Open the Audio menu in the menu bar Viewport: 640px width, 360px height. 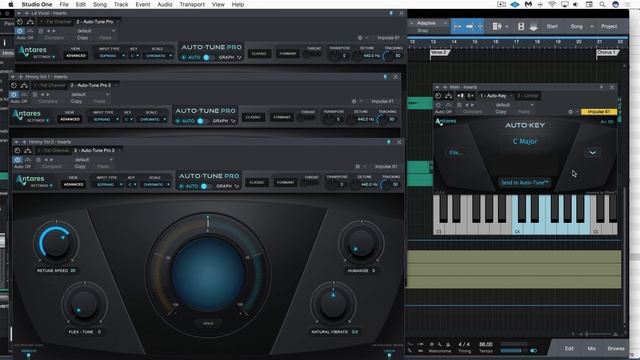(x=164, y=4)
